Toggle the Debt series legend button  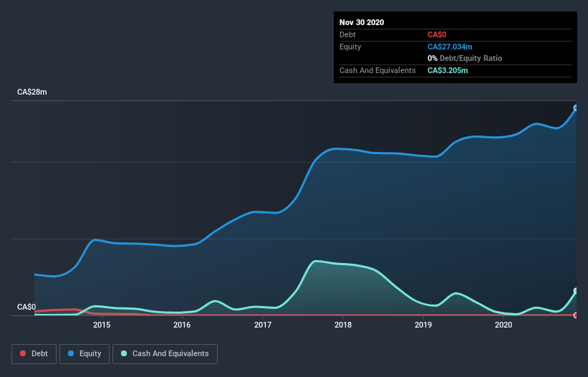point(34,354)
